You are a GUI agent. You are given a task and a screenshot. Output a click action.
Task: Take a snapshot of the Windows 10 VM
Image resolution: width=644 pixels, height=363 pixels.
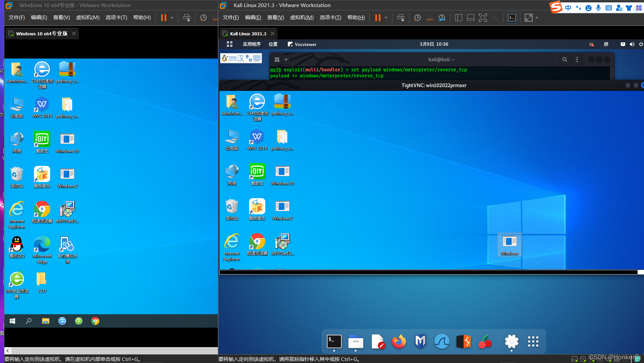coord(203,18)
